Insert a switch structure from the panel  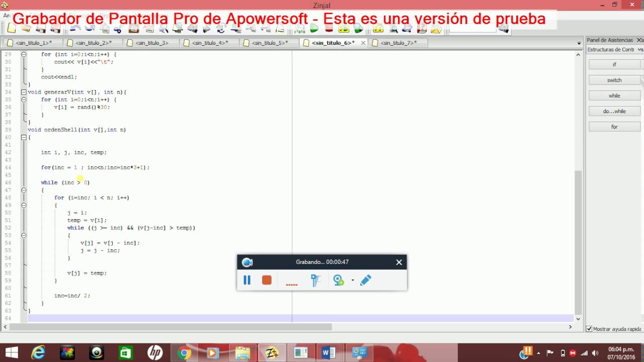pyautogui.click(x=614, y=80)
